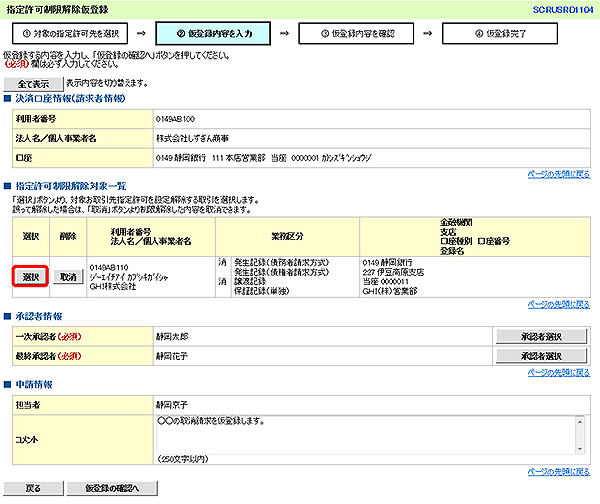Screen dimensions: 600x504
Task: Click comment box scroll down arrow
Action: pos(580,449)
